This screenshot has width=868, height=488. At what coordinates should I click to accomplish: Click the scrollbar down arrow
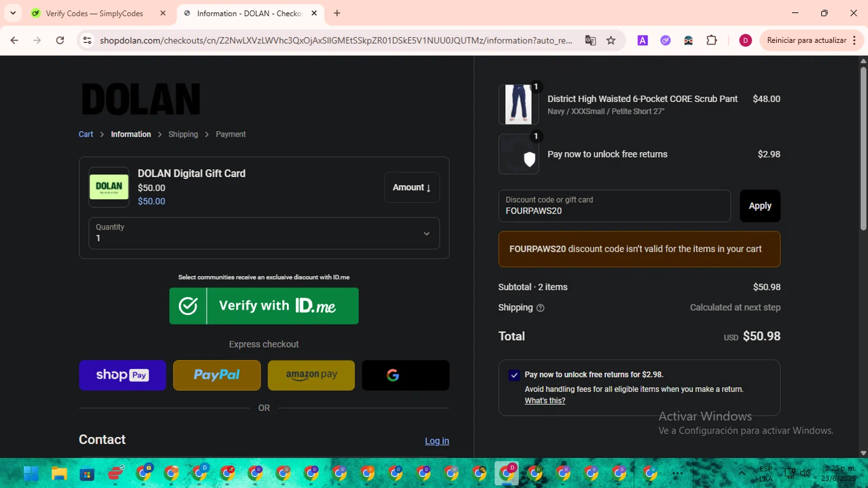[863, 453]
